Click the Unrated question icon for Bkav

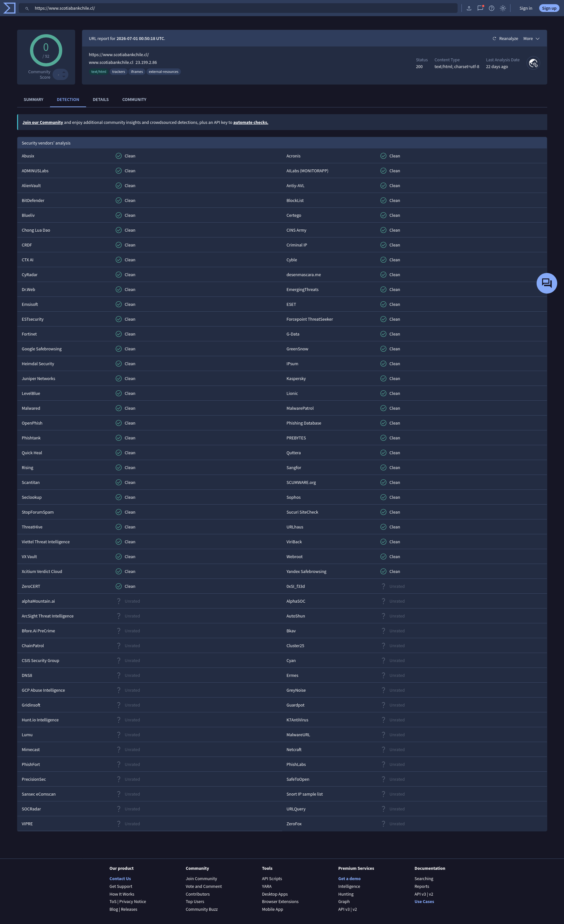[x=383, y=631]
